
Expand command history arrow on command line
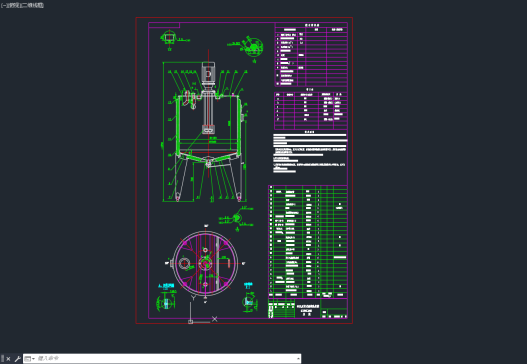click(298, 359)
